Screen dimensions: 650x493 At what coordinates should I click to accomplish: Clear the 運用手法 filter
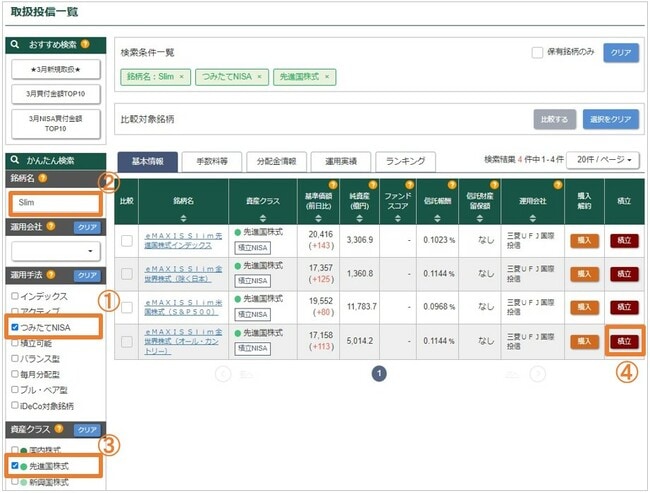[x=87, y=275]
